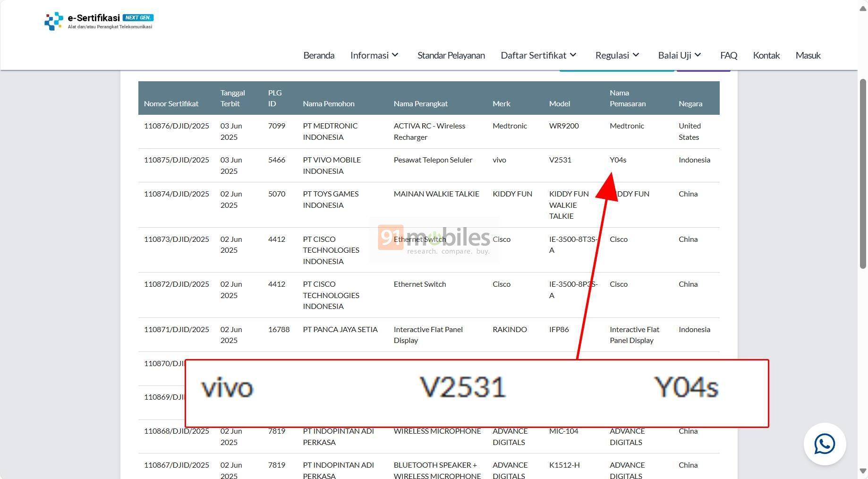Click the Tanggal Terbit column header
The image size is (868, 479).
[x=232, y=98]
